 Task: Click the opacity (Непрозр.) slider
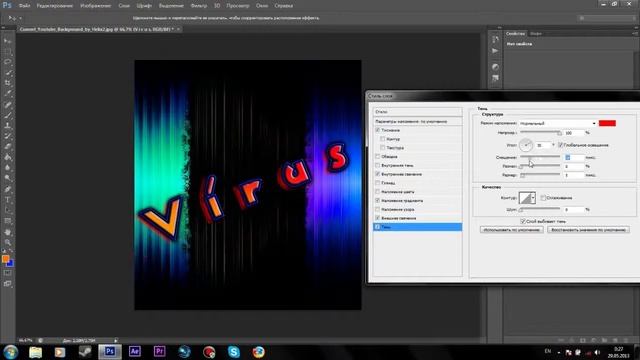tap(540, 132)
